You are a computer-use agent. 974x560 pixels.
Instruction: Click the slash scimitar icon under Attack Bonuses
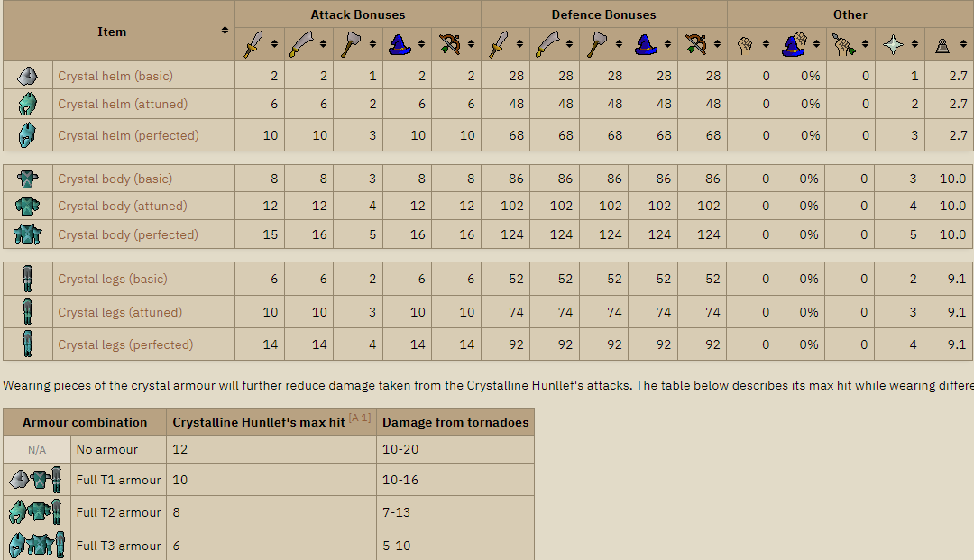(301, 45)
